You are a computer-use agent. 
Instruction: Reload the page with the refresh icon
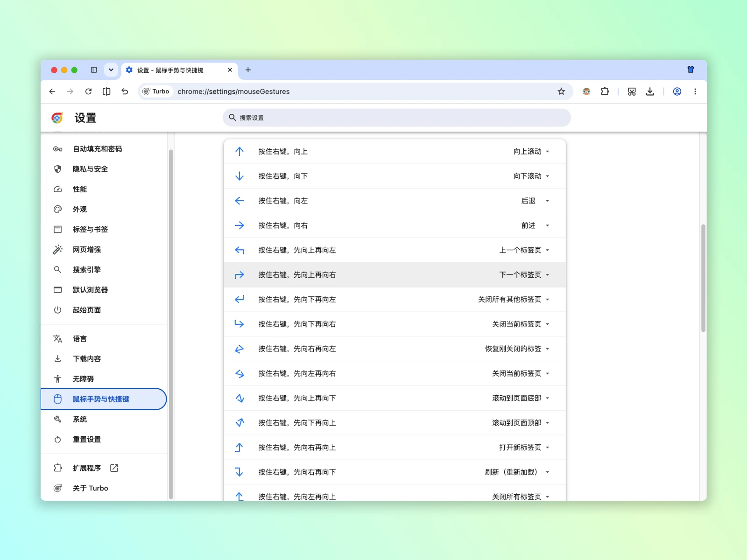point(88,91)
